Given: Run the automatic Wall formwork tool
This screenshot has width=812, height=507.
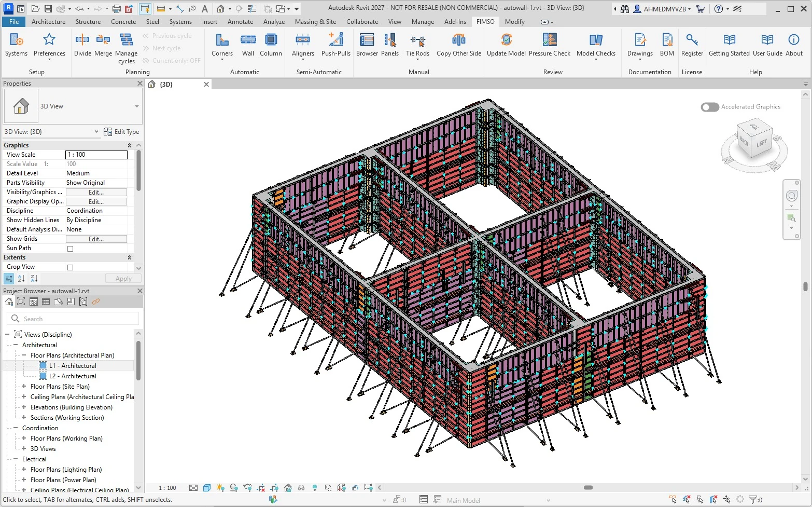Looking at the screenshot, I should point(248,45).
